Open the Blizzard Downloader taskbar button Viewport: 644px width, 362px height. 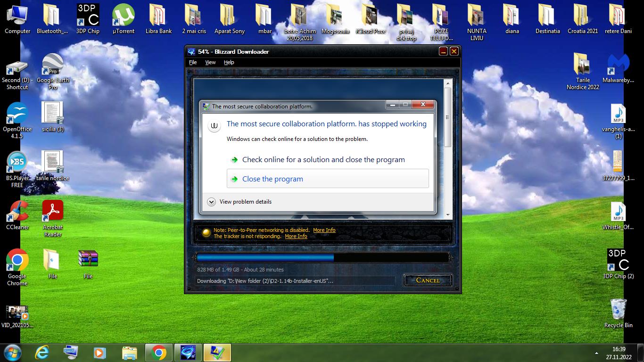(x=188, y=353)
